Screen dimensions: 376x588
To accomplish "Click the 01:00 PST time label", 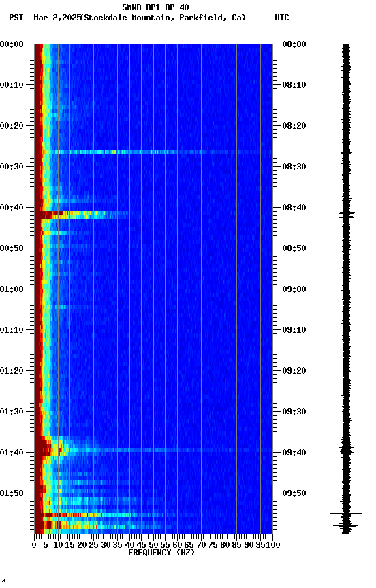I will (12, 289).
